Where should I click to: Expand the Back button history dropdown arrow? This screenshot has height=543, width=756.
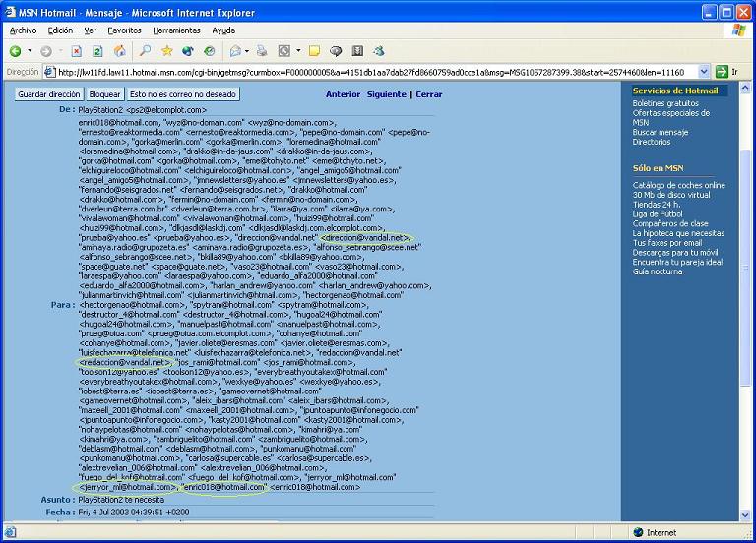click(31, 51)
